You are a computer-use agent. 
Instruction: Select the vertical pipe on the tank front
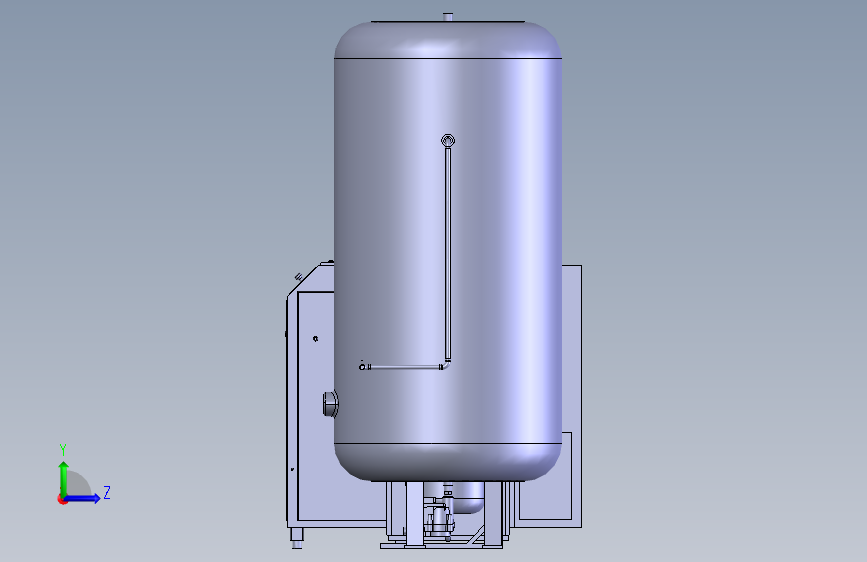click(x=448, y=254)
